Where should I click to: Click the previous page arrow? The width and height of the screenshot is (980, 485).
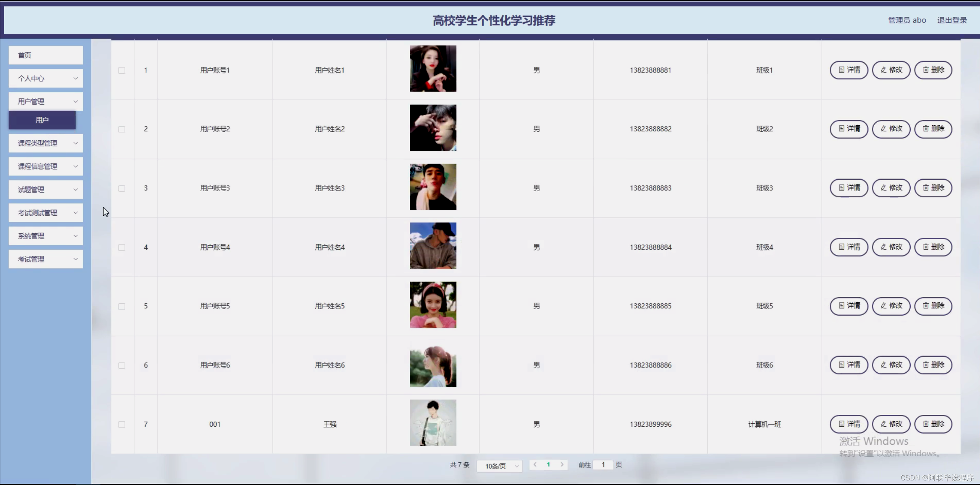[x=535, y=465]
